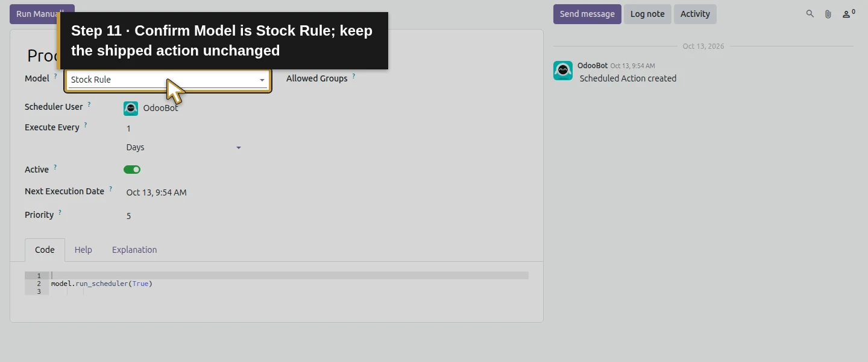
Task: Show help tooltip for Scheduler User
Action: coord(89,104)
